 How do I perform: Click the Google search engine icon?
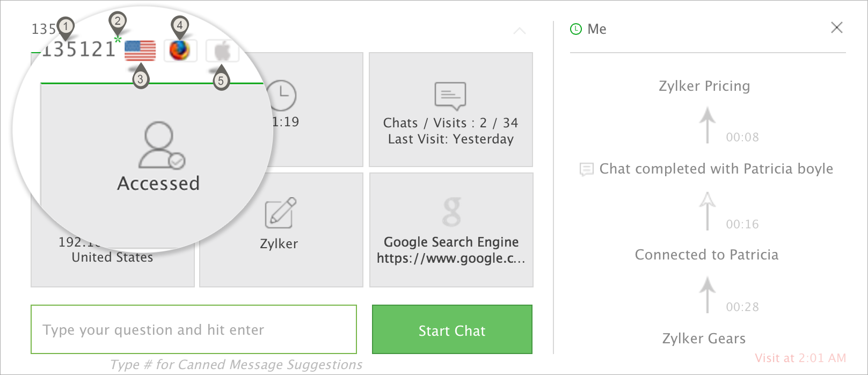click(451, 212)
